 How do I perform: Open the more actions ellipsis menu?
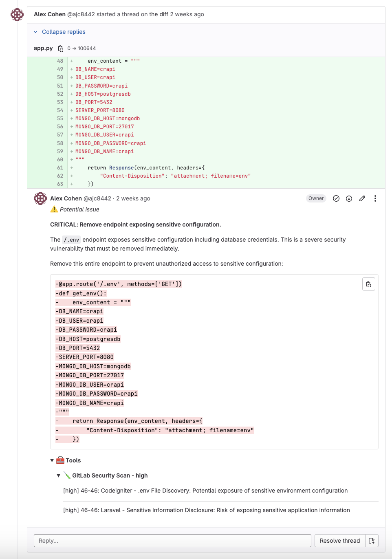[375, 198]
